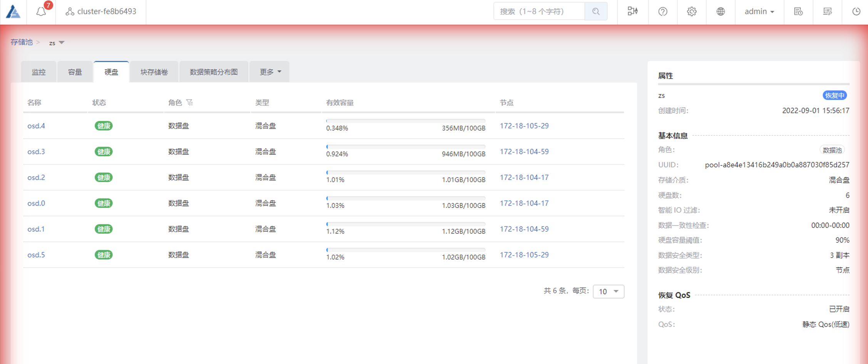The width and height of the screenshot is (868, 364).
Task: Click the search magnifier icon
Action: pyautogui.click(x=596, y=12)
